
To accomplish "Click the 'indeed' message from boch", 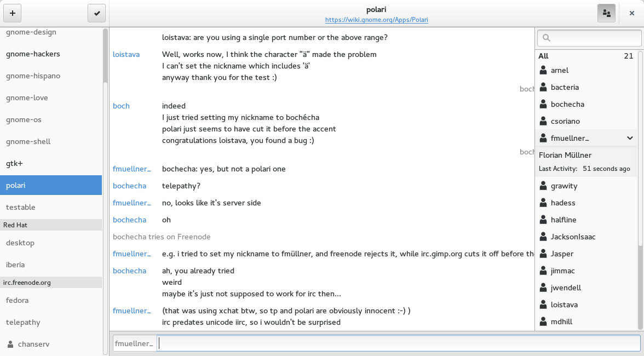I will click(174, 106).
